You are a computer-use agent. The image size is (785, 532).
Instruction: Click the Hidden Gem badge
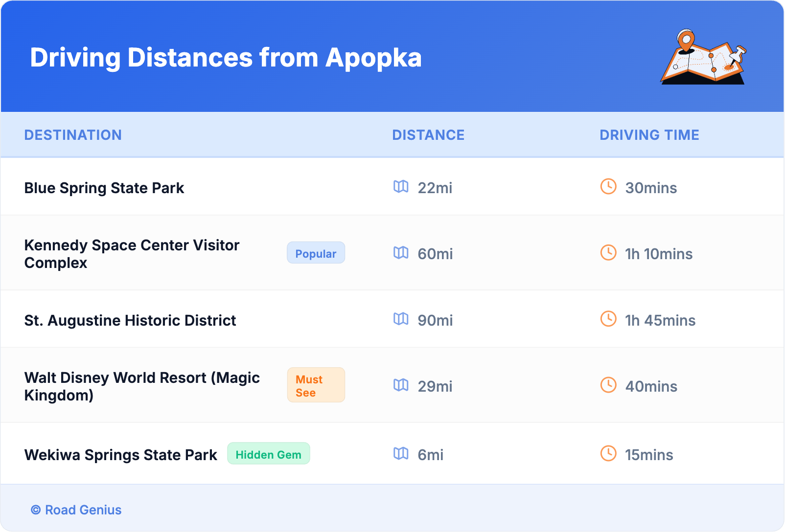268,454
